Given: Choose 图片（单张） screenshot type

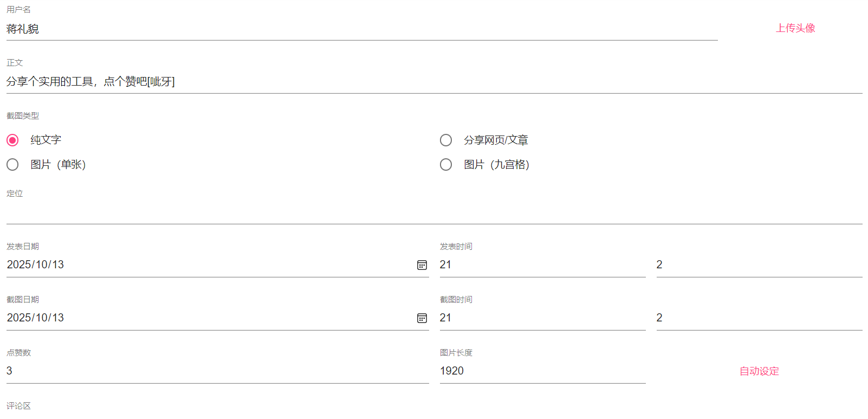Looking at the screenshot, I should [x=12, y=165].
